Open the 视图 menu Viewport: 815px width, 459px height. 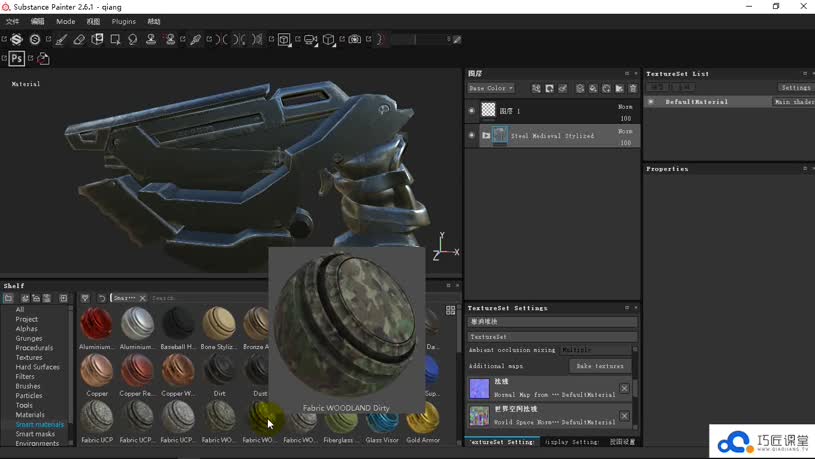tap(93, 21)
